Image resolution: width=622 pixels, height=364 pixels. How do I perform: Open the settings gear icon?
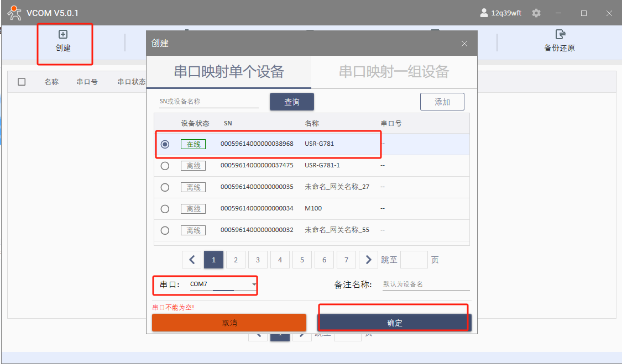pos(536,13)
